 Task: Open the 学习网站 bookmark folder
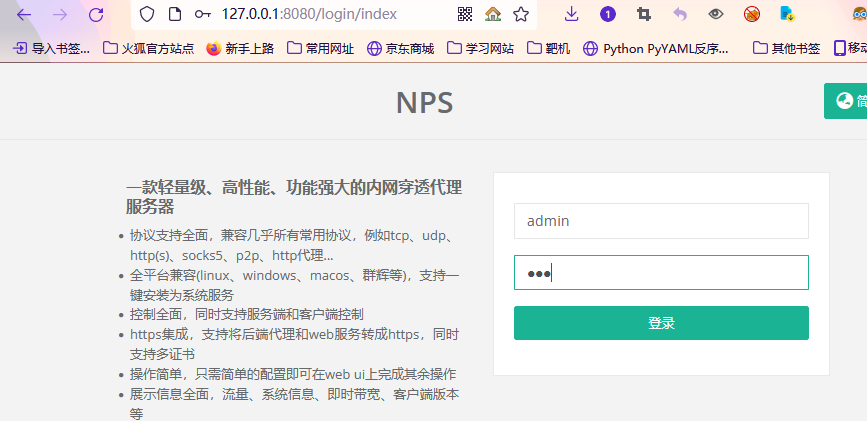[x=480, y=49]
